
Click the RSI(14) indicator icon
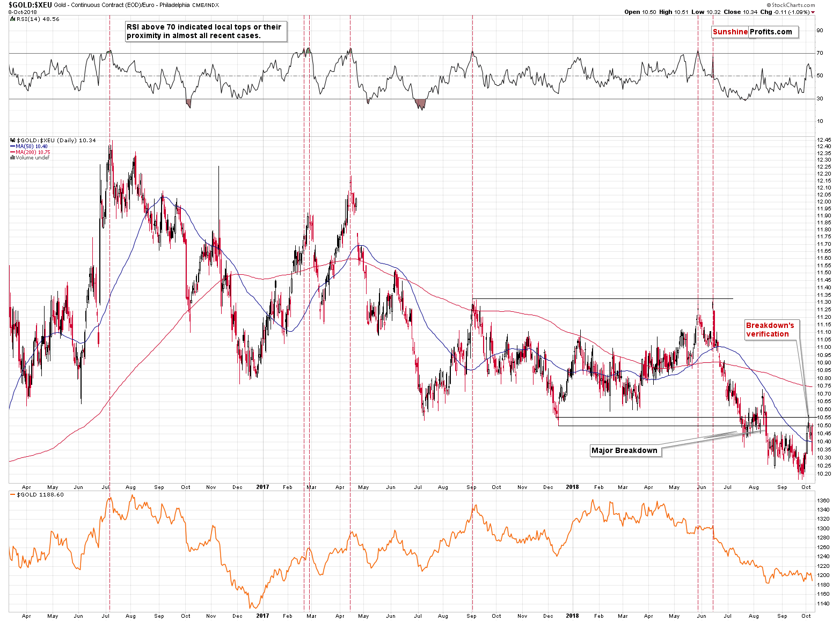(13, 19)
